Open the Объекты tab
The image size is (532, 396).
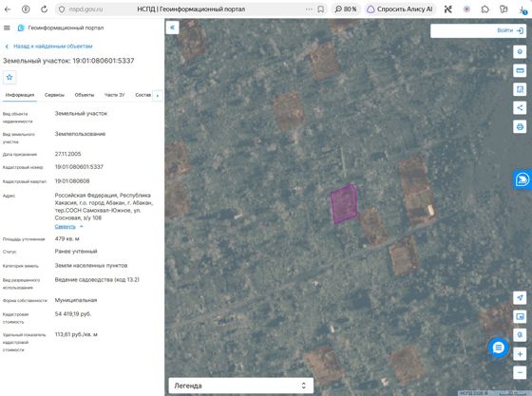pyautogui.click(x=85, y=95)
